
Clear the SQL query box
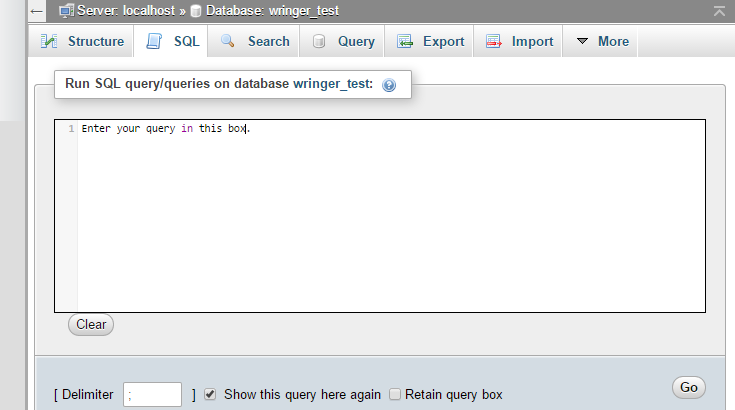coord(91,324)
